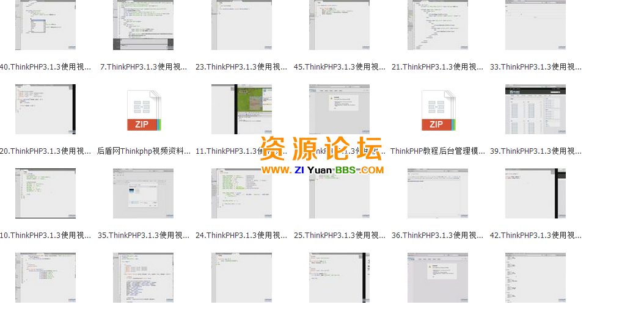Click file name '33.ThinkPHP3.1.3使用视...'
The width and height of the screenshot is (644, 310).
(x=536, y=67)
